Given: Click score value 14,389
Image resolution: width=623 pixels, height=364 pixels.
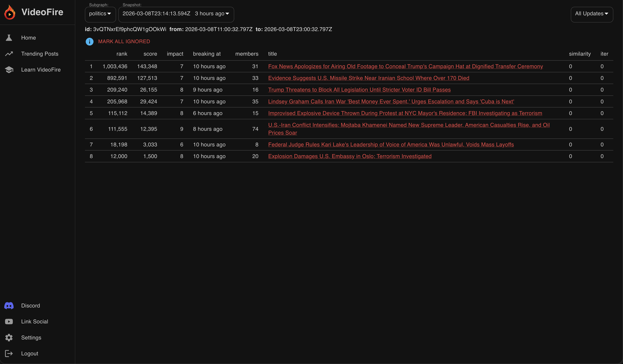Looking at the screenshot, I should coord(149,113).
